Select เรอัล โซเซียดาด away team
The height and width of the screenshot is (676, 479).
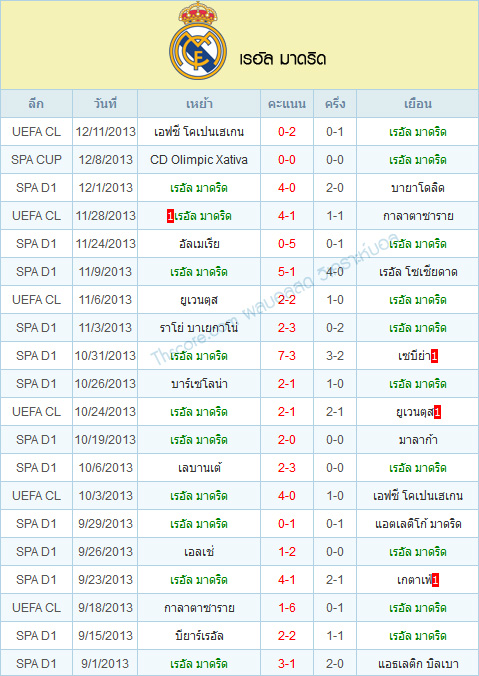(x=417, y=272)
